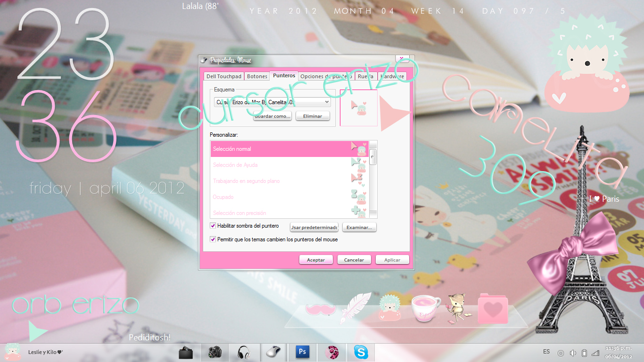Viewport: 644px width, 362px height.
Task: Open the network signal tray icon
Action: pyautogui.click(x=595, y=353)
